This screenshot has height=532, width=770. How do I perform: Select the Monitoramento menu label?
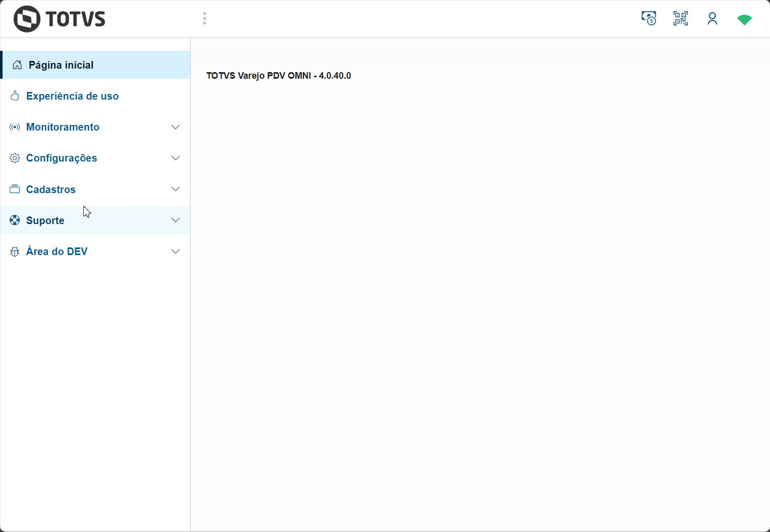(63, 127)
